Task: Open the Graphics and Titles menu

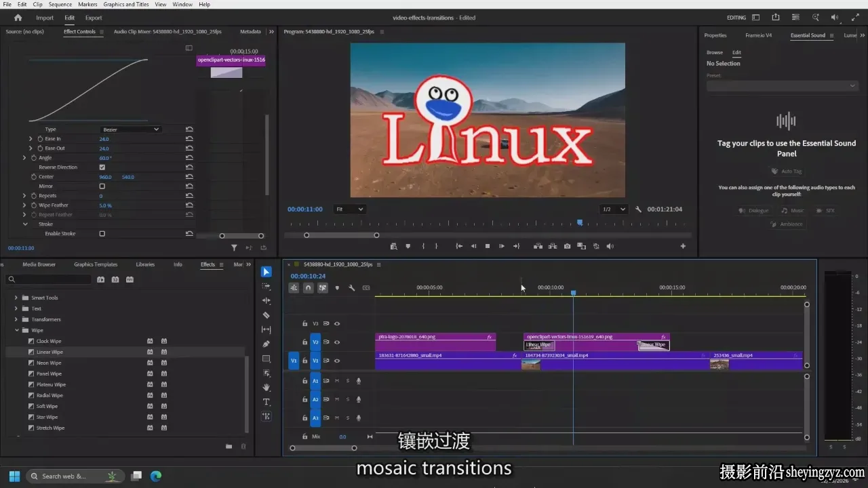Action: click(x=126, y=4)
